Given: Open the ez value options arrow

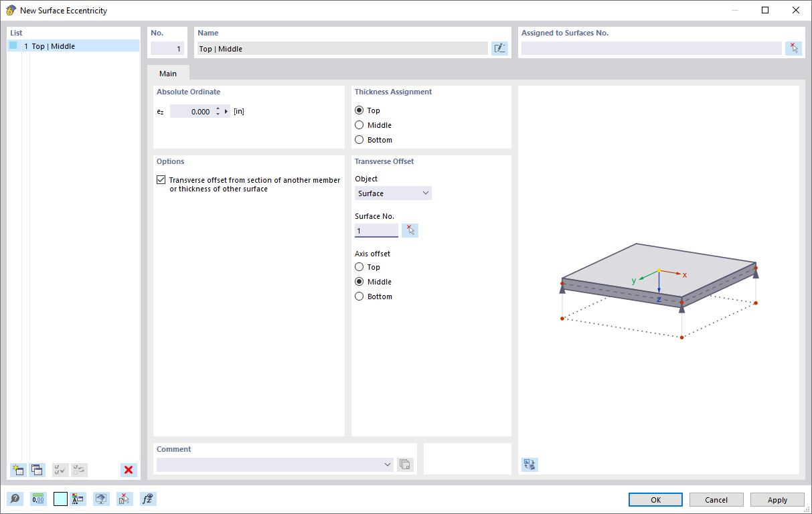Looking at the screenshot, I should tap(226, 111).
